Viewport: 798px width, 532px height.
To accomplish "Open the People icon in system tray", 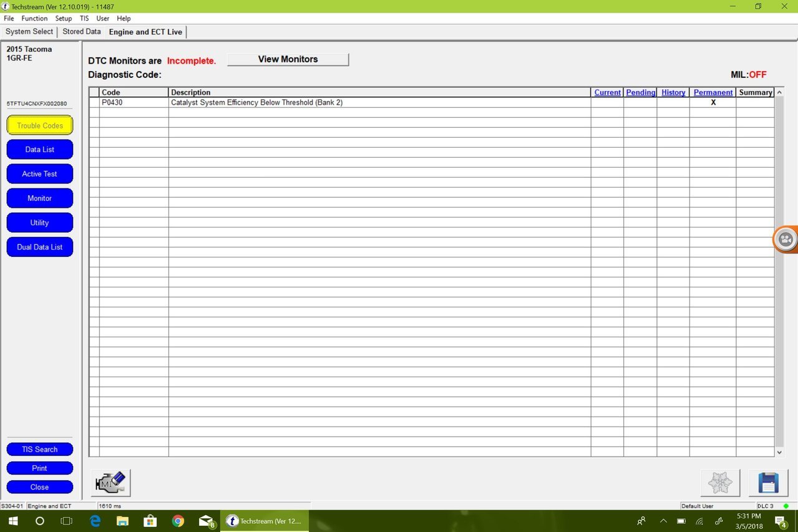I will [641, 521].
